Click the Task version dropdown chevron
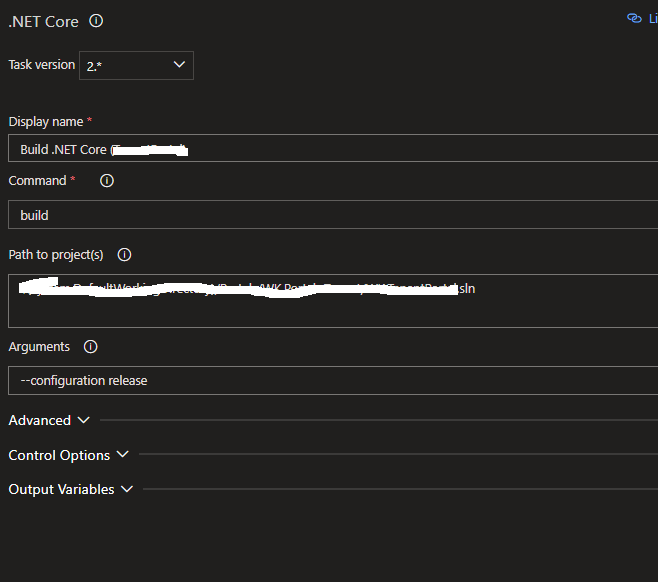Image resolution: width=658 pixels, height=582 pixels. coord(180,65)
